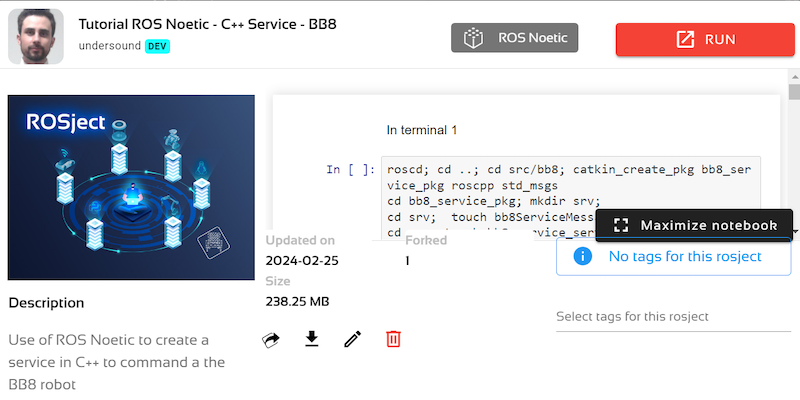Click the In terminal 1 text cell
Image resolution: width=800 pixels, height=400 pixels.
point(421,130)
